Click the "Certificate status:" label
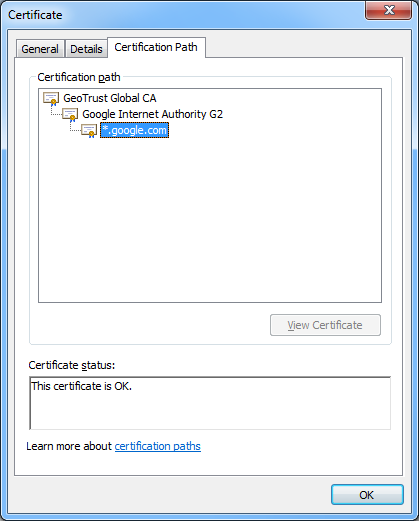Image resolution: width=419 pixels, height=521 pixels. coord(72,365)
